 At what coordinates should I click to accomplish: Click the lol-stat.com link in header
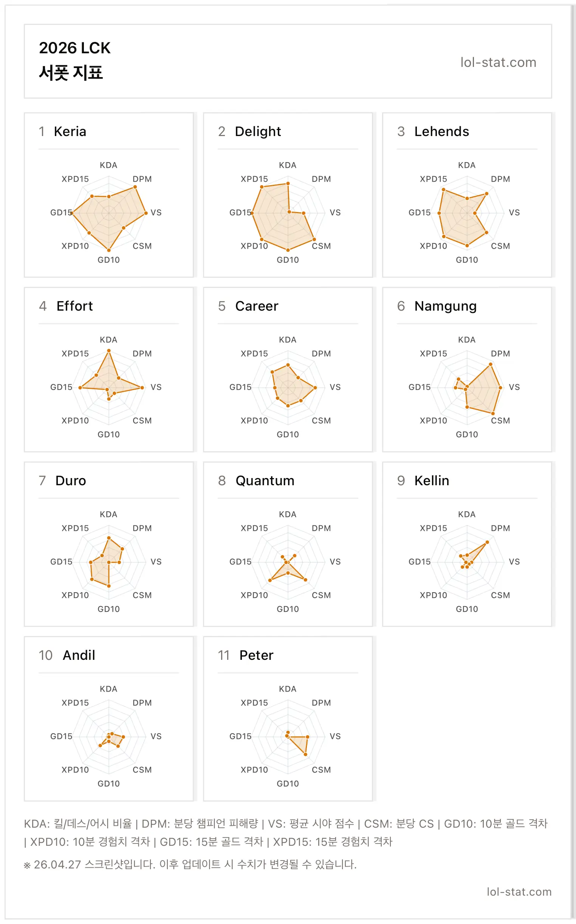(x=498, y=62)
